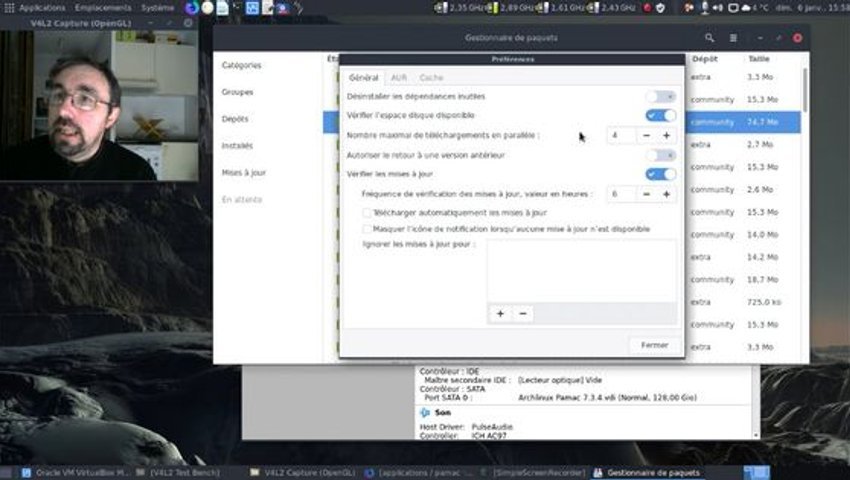Switch to Oracle VM VirtualBox taskbar item

pyautogui.click(x=75, y=472)
